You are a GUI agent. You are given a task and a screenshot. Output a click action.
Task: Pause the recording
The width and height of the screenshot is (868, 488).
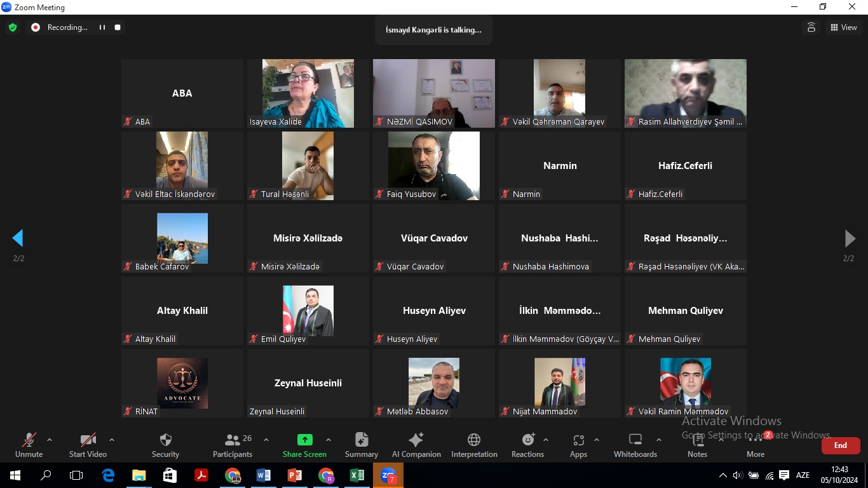[x=102, y=27]
